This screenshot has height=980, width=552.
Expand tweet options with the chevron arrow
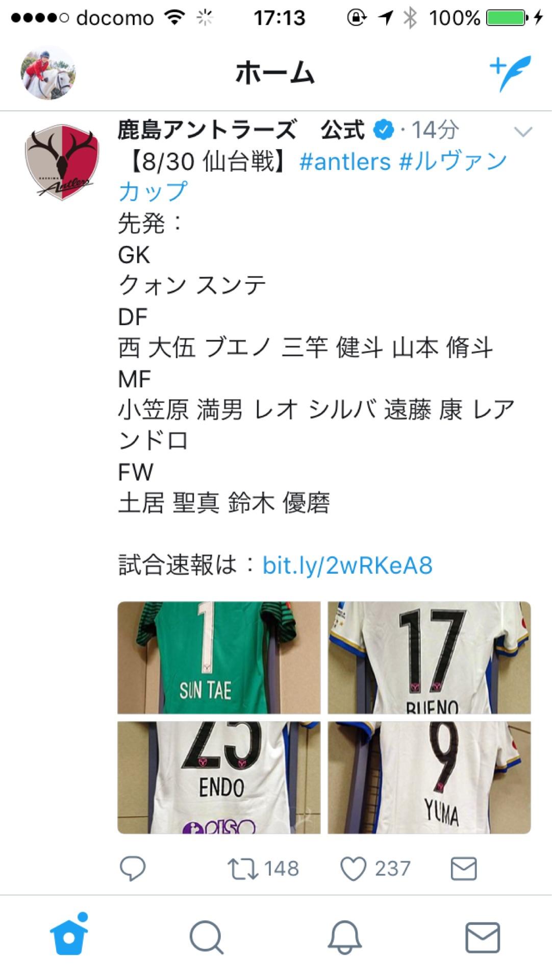coord(523,132)
